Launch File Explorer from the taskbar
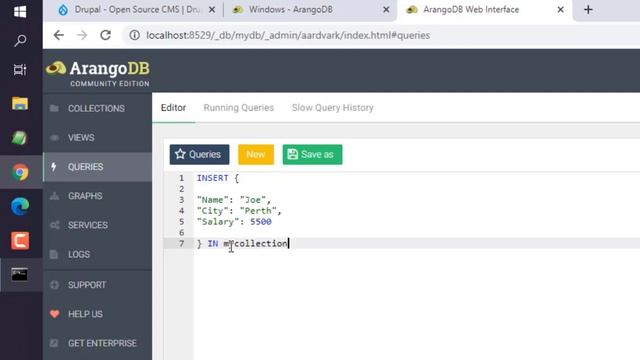 point(20,103)
